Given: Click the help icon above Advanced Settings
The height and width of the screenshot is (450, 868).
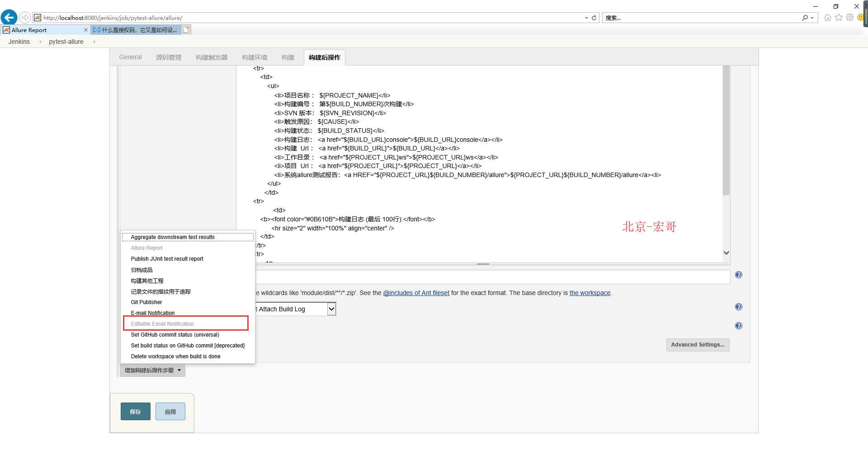Looking at the screenshot, I should pos(739,326).
